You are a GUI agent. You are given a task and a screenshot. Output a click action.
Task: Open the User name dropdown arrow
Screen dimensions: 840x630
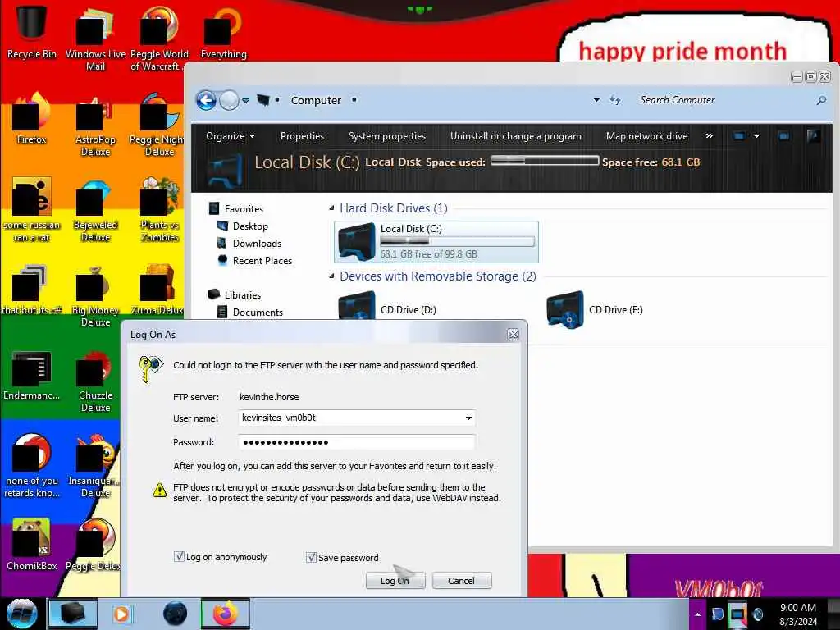coord(468,418)
